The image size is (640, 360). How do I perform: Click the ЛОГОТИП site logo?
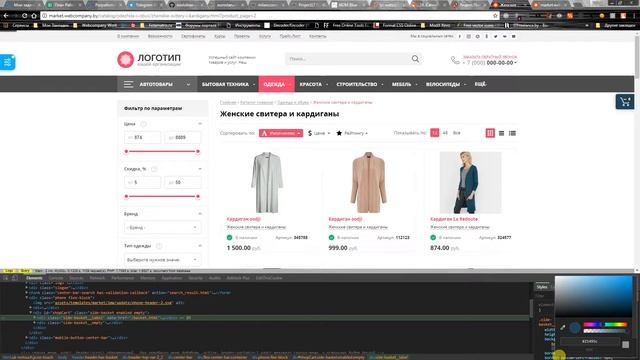149,59
